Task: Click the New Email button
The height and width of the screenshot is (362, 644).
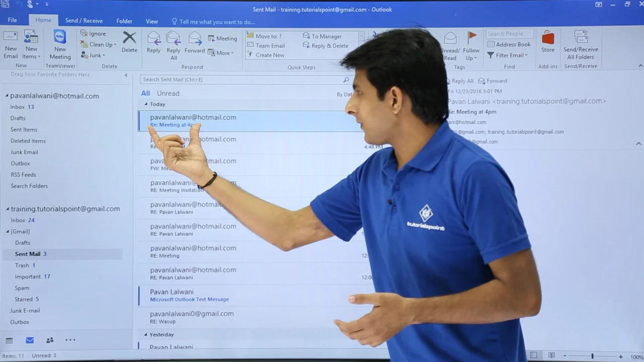Action: click(11, 45)
